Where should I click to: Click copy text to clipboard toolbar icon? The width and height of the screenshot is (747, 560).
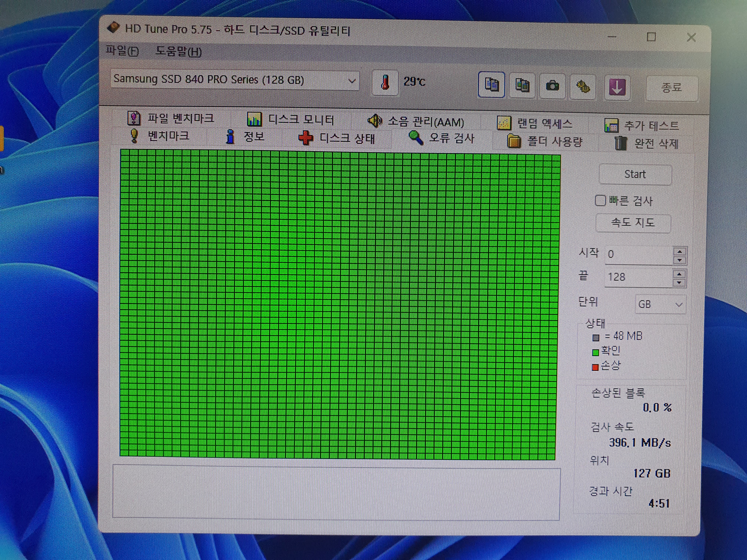491,85
